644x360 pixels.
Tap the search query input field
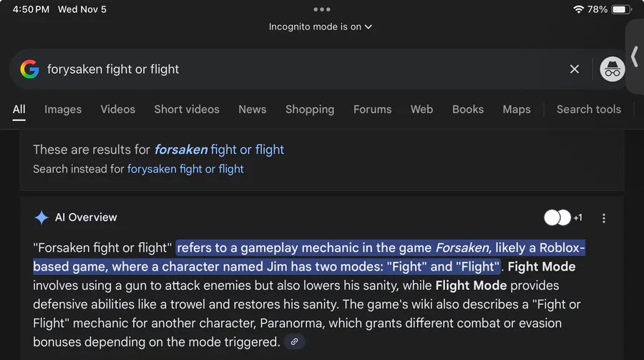click(301, 69)
